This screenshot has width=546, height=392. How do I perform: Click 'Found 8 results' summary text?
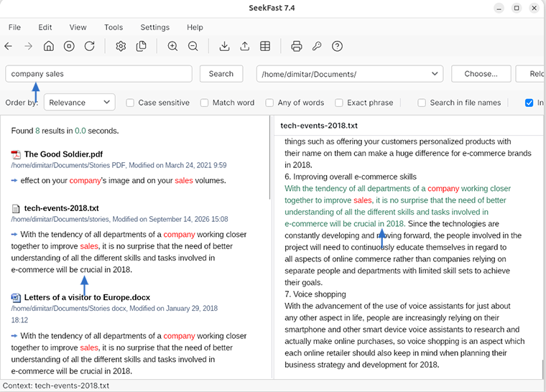pos(65,131)
